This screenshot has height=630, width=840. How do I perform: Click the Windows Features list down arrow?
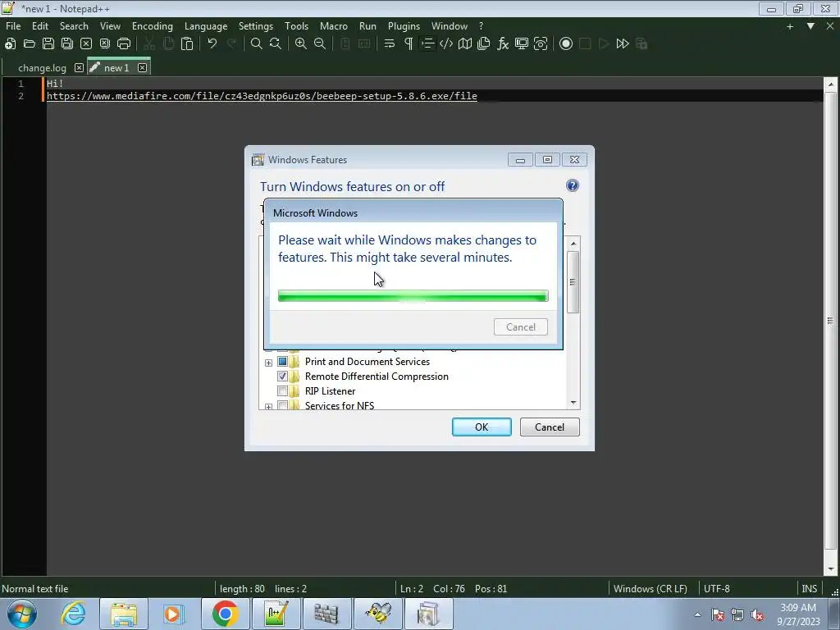point(573,403)
